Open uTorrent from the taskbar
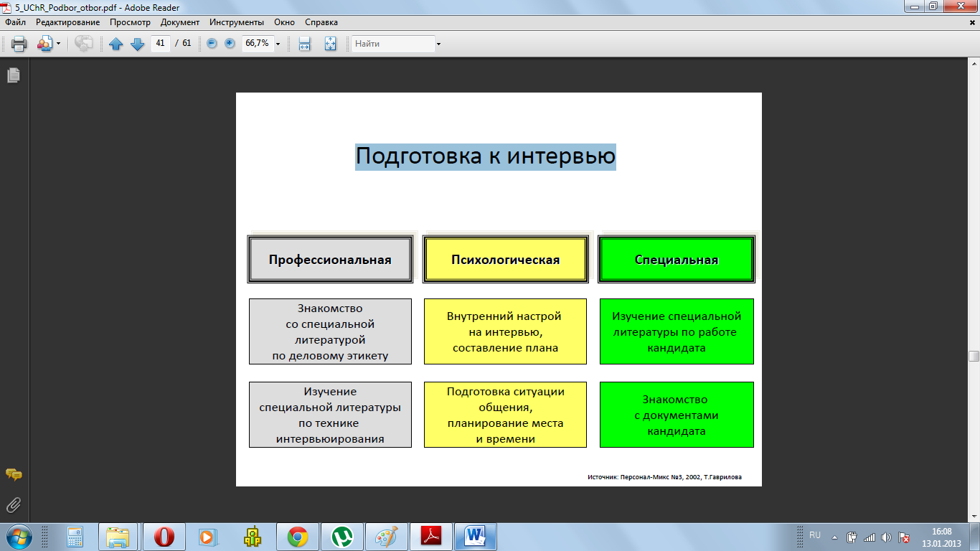This screenshot has width=980, height=551. [341, 536]
